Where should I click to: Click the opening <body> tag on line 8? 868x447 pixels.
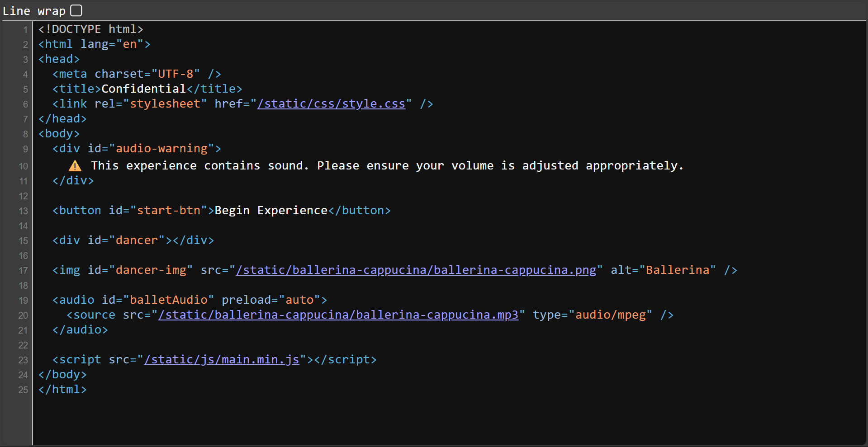click(59, 134)
